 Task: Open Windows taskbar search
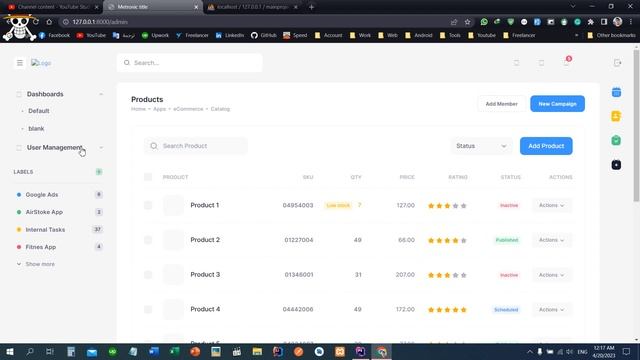tap(30, 351)
